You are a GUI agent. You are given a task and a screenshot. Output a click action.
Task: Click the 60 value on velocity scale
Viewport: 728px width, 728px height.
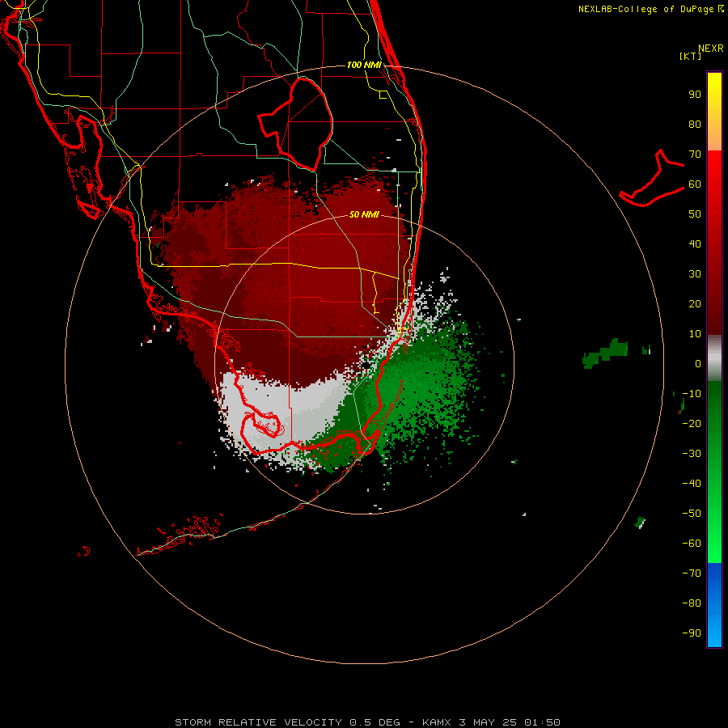click(695, 184)
